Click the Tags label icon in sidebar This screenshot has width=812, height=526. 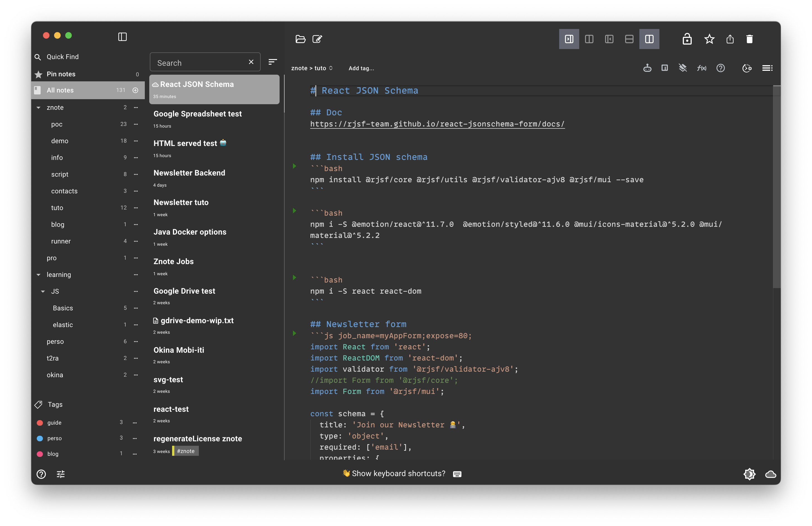click(x=38, y=405)
